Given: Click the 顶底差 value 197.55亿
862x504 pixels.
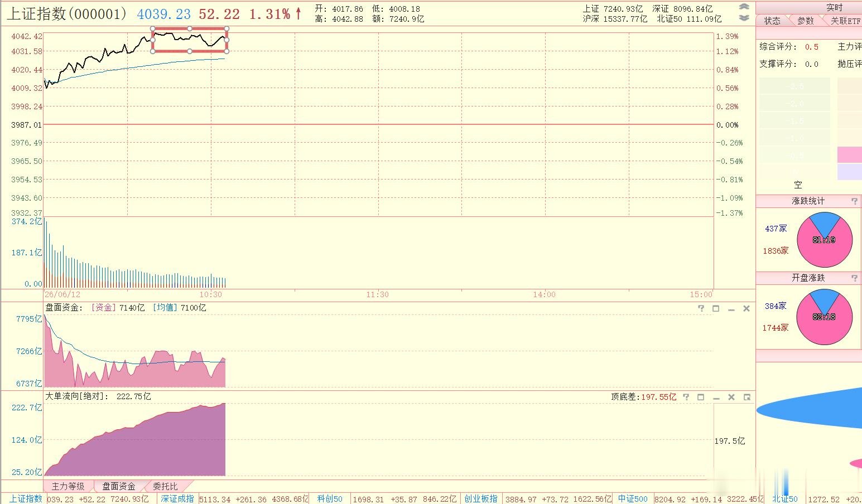Looking at the screenshot, I should [x=658, y=397].
